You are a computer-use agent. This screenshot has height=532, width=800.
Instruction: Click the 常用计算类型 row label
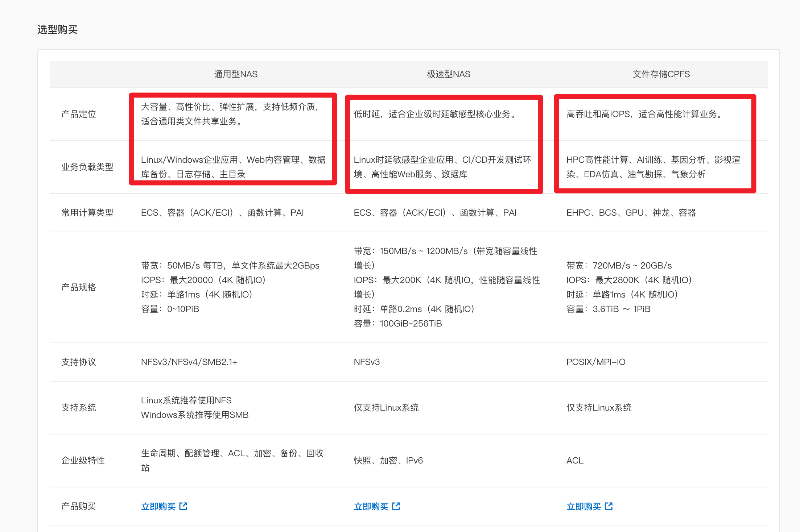(87, 213)
